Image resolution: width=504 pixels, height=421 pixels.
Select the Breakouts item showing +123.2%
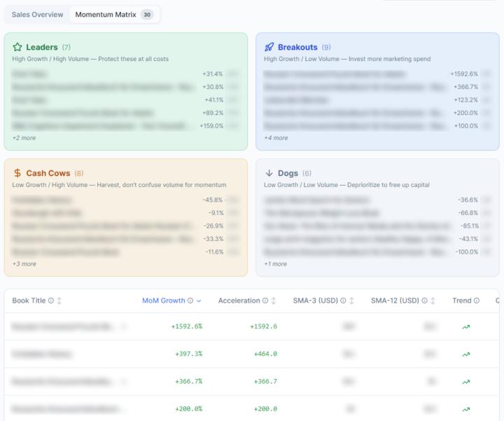pyautogui.click(x=377, y=99)
